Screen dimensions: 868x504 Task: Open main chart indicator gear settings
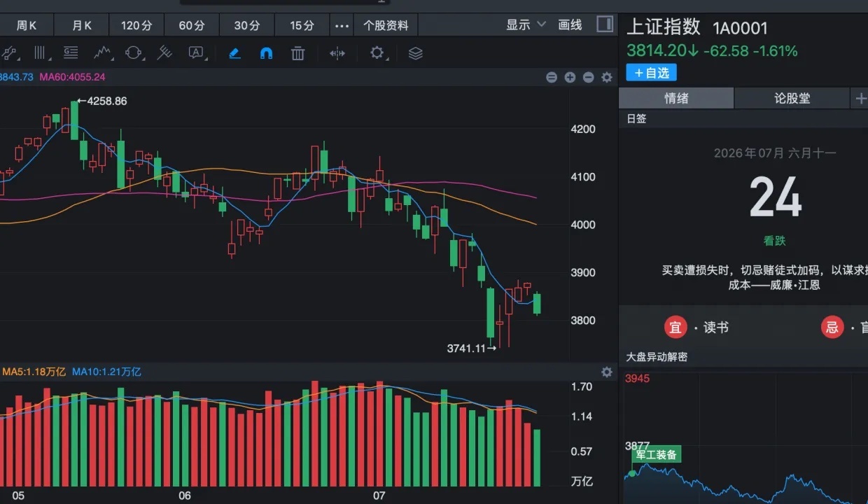(x=607, y=78)
